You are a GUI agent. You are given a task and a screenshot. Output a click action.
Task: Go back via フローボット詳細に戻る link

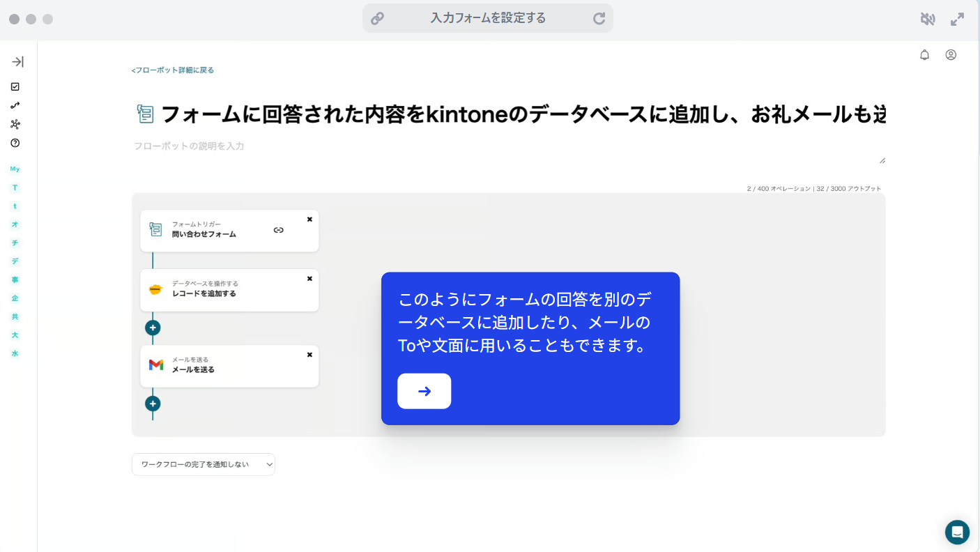click(x=171, y=70)
